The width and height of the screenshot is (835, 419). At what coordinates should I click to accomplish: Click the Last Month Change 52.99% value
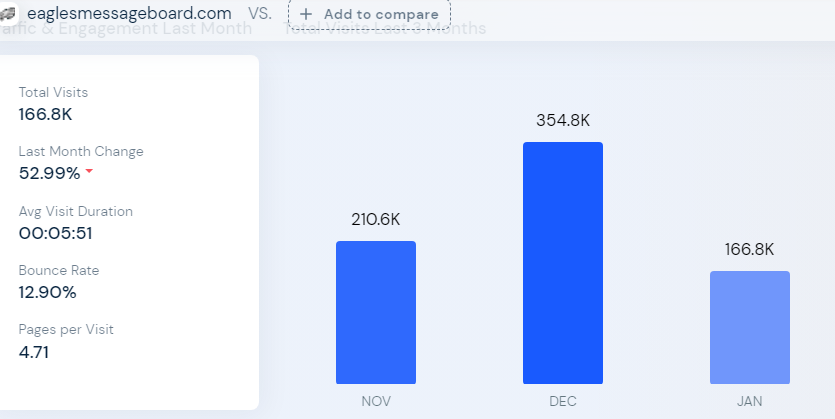pos(49,173)
